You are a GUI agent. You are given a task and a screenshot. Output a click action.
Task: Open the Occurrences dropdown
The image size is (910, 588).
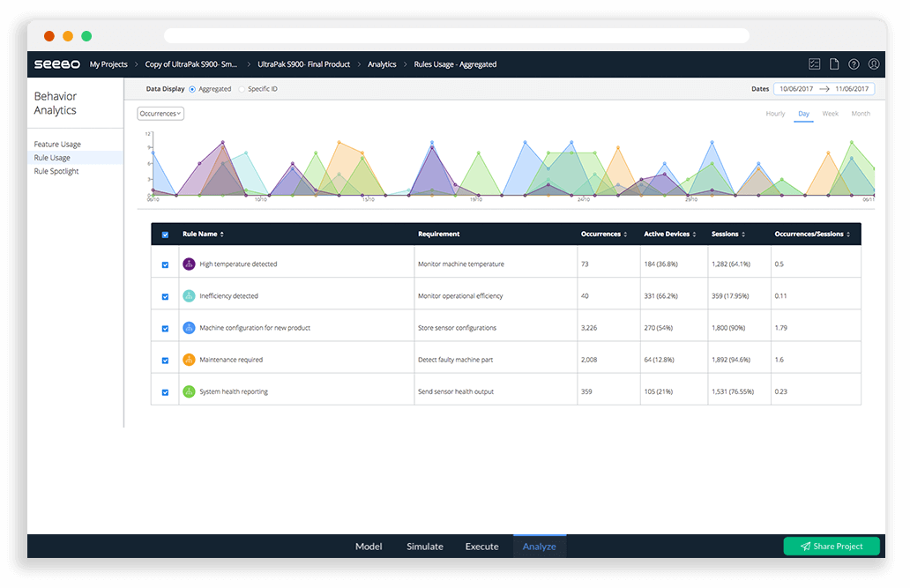160,114
